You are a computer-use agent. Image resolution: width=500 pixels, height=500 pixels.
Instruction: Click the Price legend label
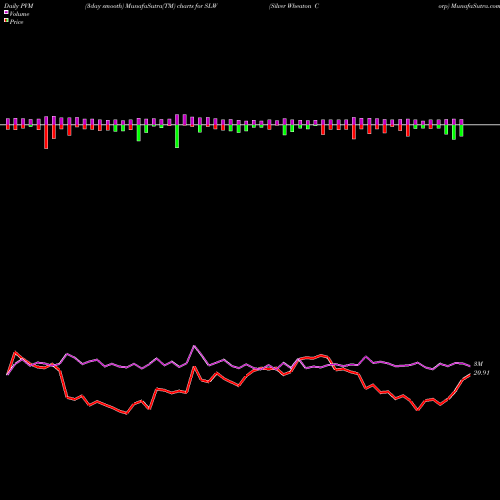pos(16,22)
